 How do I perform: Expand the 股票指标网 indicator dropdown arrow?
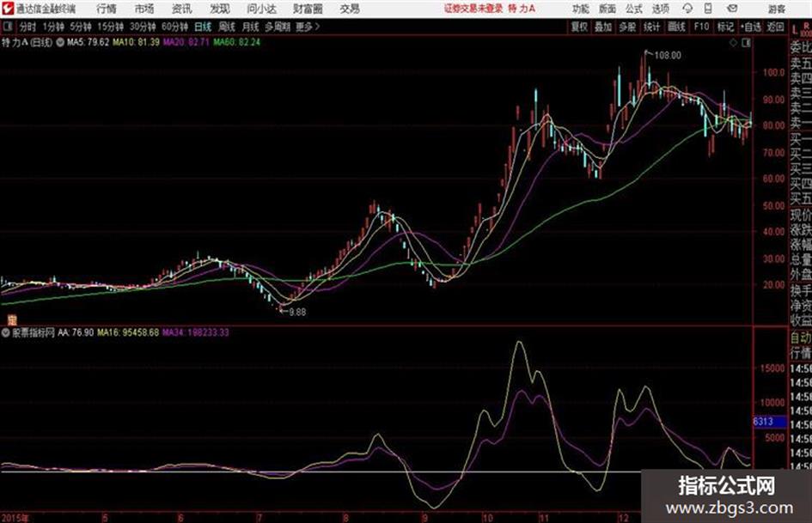[x=6, y=332]
